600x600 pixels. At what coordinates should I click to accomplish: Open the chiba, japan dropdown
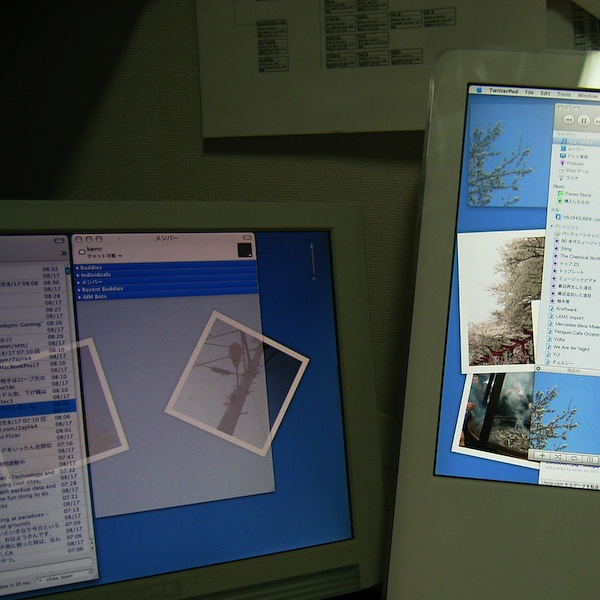64,577
